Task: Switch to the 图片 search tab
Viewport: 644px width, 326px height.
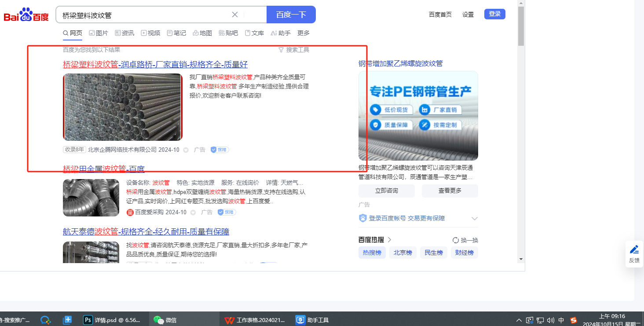Action: 98,33
